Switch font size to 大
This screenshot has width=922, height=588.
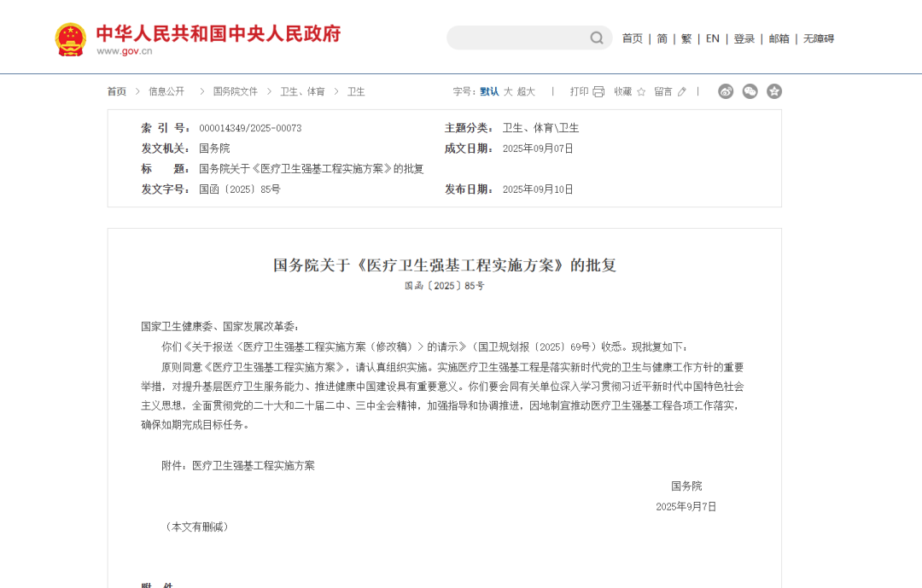[508, 90]
